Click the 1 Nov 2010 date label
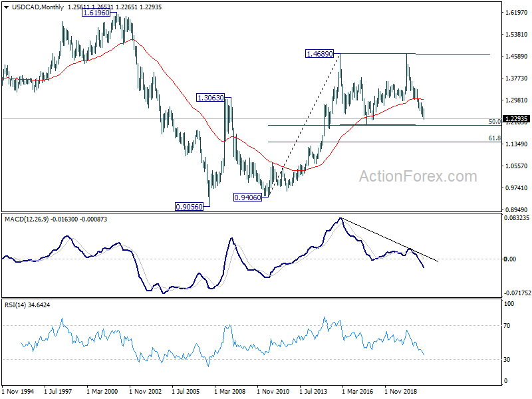Image resolution: width=532 pixels, height=399 pixels. [273, 391]
